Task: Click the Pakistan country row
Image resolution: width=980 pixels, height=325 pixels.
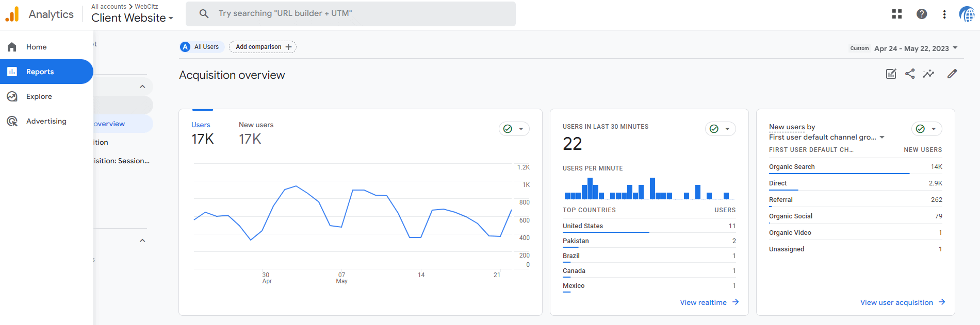Action: coord(649,241)
